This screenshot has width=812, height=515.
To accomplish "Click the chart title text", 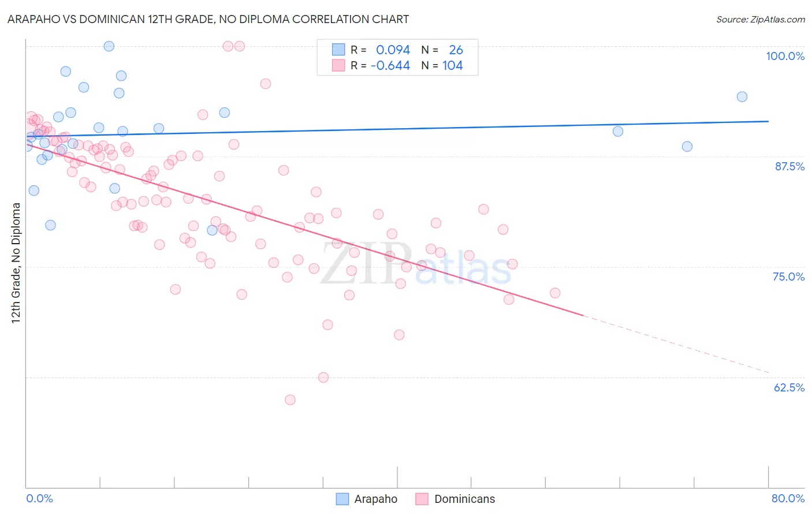I will (x=208, y=19).
